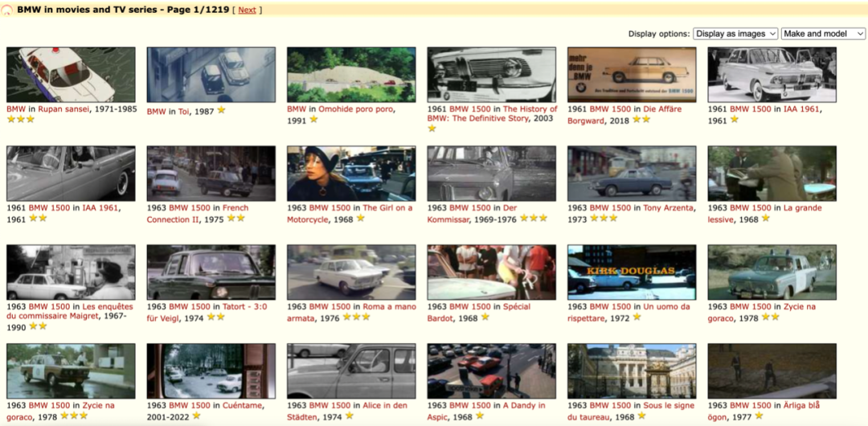The width and height of the screenshot is (868, 426).
Task: Click the star rating after Die Affäre Borgward 2018
Action: (641, 119)
